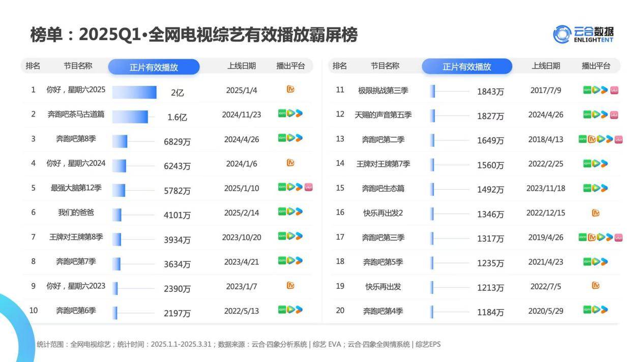This screenshot has width=644, height=362.
Task: Click the Mango TV icon in 奔跑吧第二季 row
Action: pos(592,139)
